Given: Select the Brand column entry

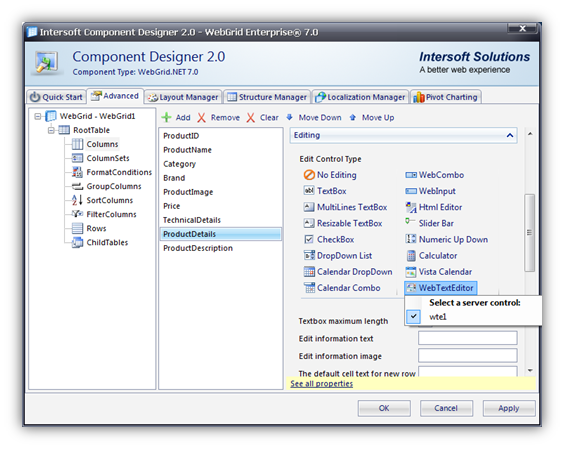Looking at the screenshot, I should coord(220,178).
